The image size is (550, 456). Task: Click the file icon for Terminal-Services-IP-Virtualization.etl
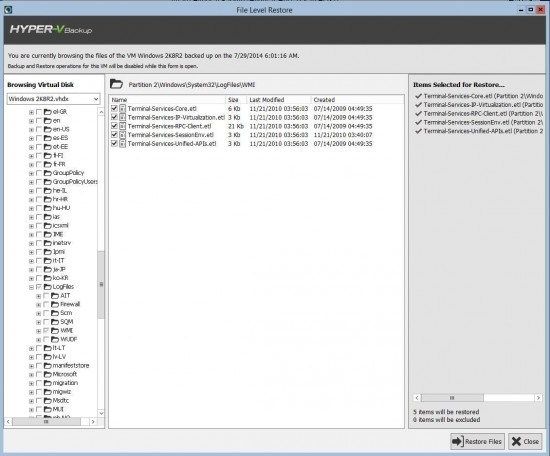(x=122, y=117)
